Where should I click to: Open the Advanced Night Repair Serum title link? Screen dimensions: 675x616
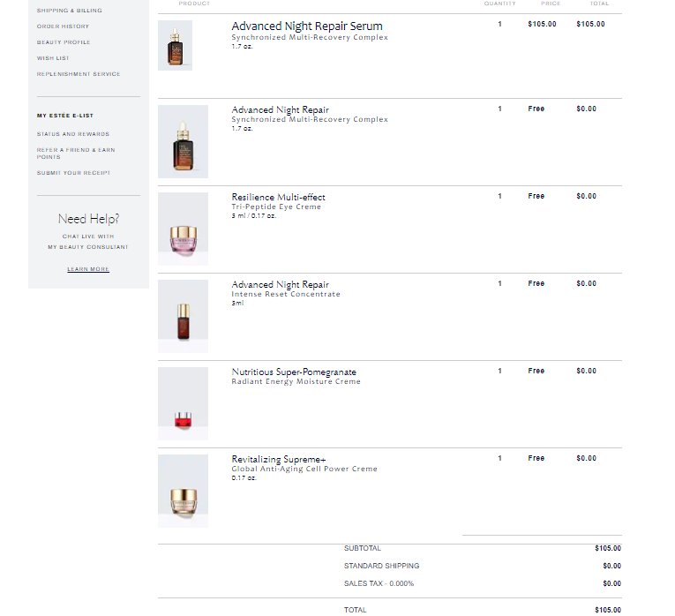pyautogui.click(x=307, y=26)
